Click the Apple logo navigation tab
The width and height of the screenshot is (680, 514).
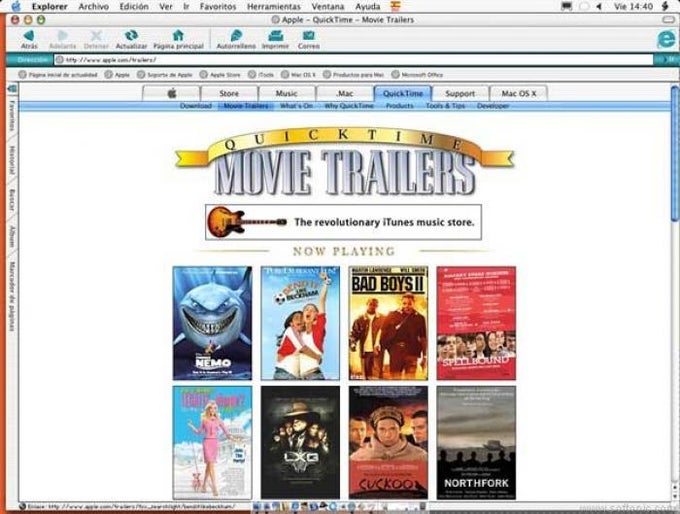[x=172, y=93]
